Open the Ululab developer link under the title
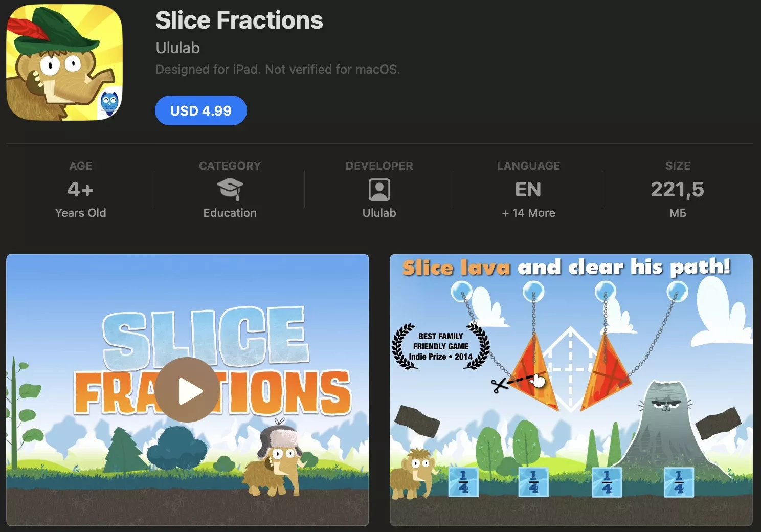Image resolution: width=761 pixels, height=532 pixels. pos(177,48)
